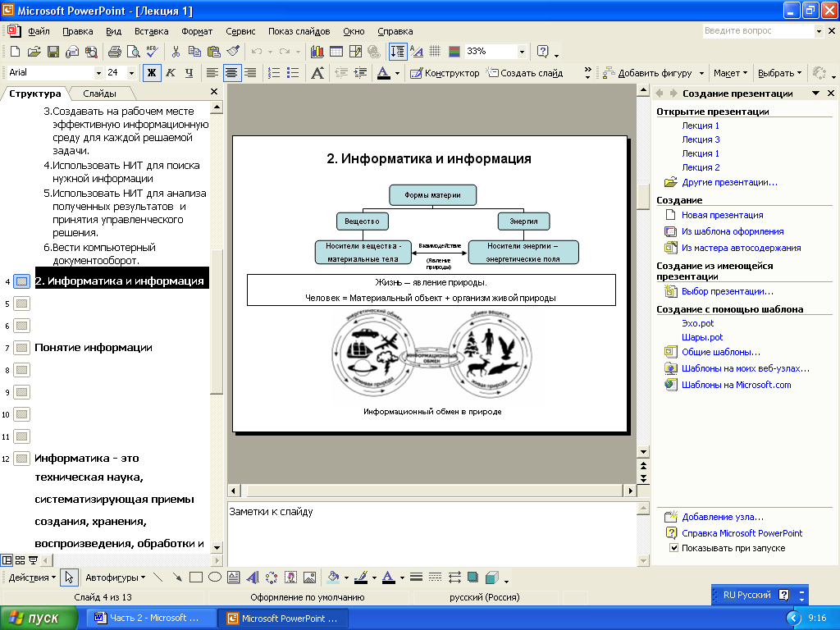Screen dimensions: 840x630
Task: Activate the Format Painter brush icon
Action: (233, 52)
